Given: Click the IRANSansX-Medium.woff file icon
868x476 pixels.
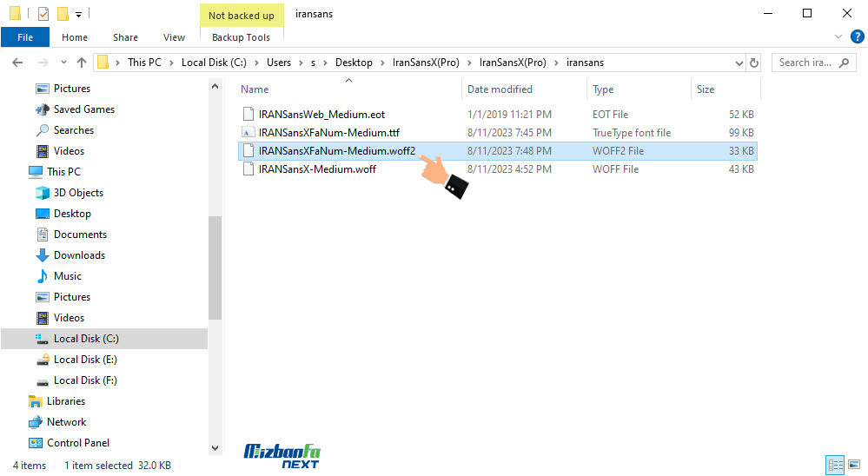Looking at the screenshot, I should pos(248,169).
